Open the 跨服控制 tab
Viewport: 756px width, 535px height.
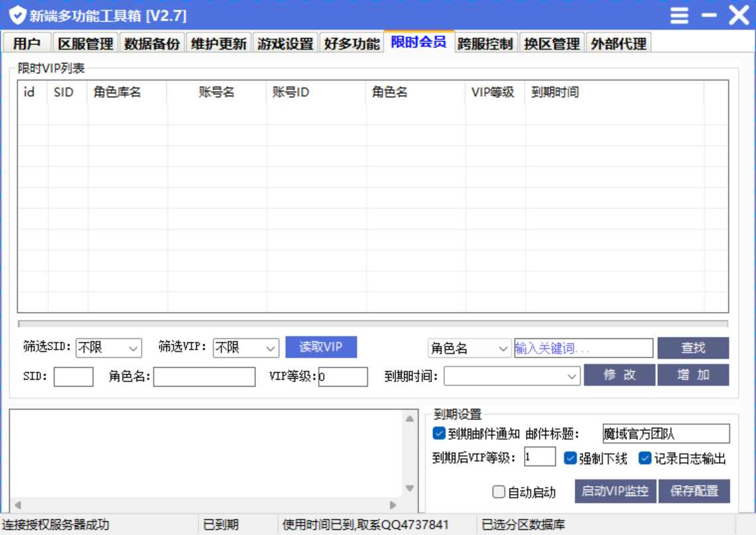(485, 43)
